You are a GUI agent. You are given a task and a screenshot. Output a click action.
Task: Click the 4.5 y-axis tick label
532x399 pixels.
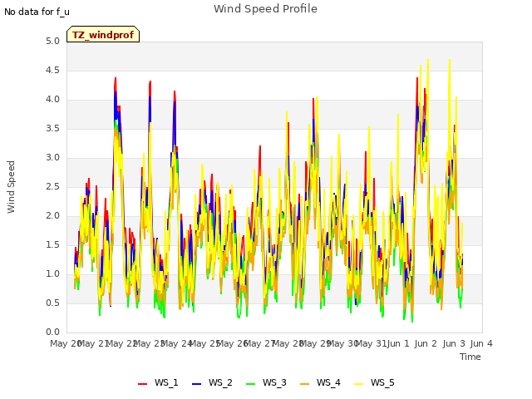point(52,70)
